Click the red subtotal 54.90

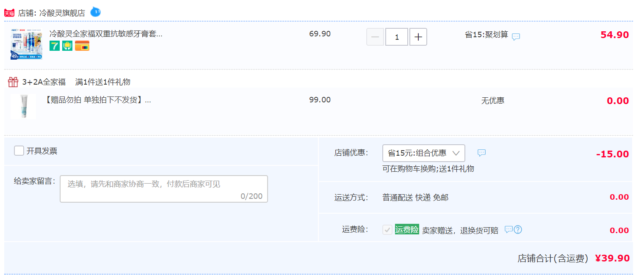click(615, 35)
